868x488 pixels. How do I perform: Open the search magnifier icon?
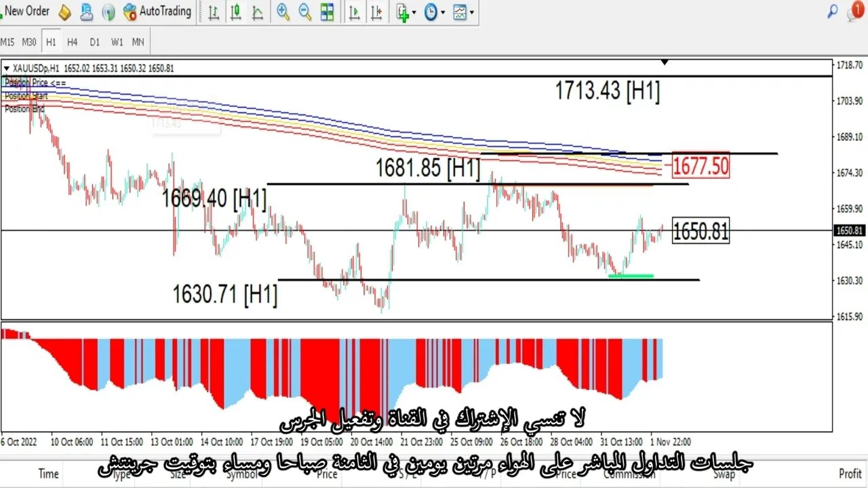pos(833,11)
